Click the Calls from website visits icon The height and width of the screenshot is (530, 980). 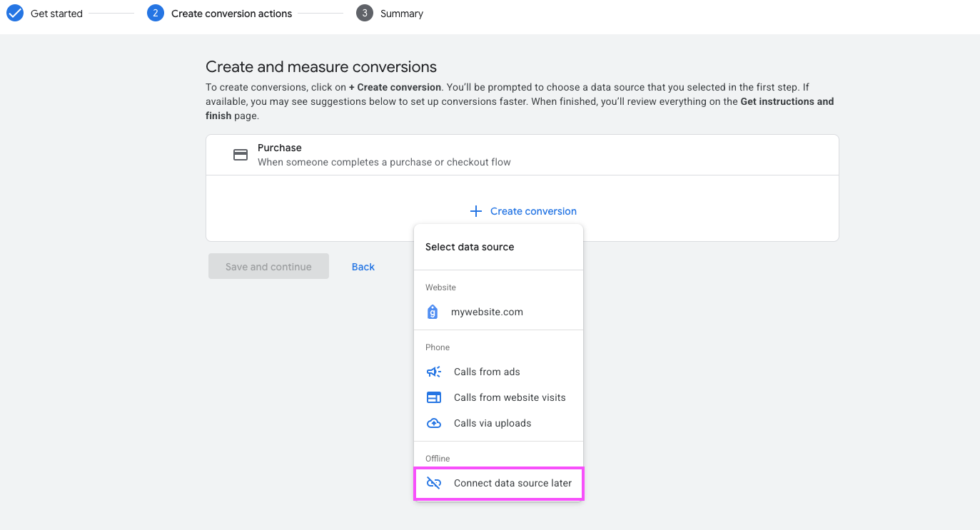[434, 397]
